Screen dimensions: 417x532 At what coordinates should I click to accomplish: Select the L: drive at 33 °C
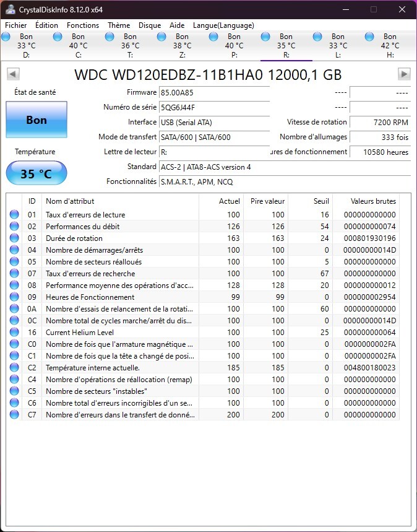tap(338, 45)
